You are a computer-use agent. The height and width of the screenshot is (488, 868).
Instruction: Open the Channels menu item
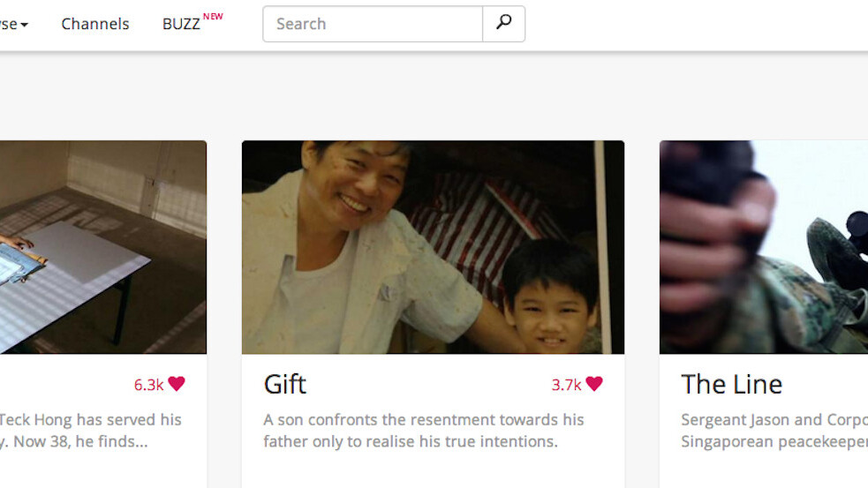95,24
